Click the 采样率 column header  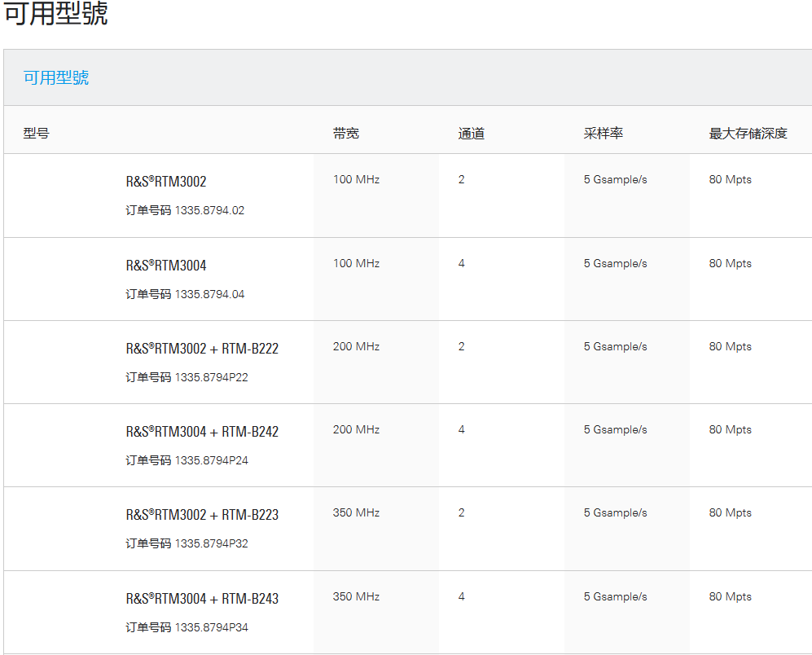(603, 134)
